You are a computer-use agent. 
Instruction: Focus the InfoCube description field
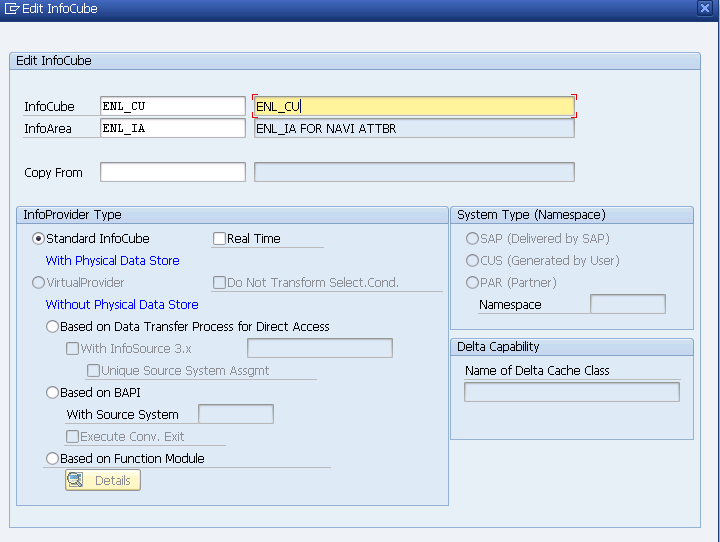point(414,106)
